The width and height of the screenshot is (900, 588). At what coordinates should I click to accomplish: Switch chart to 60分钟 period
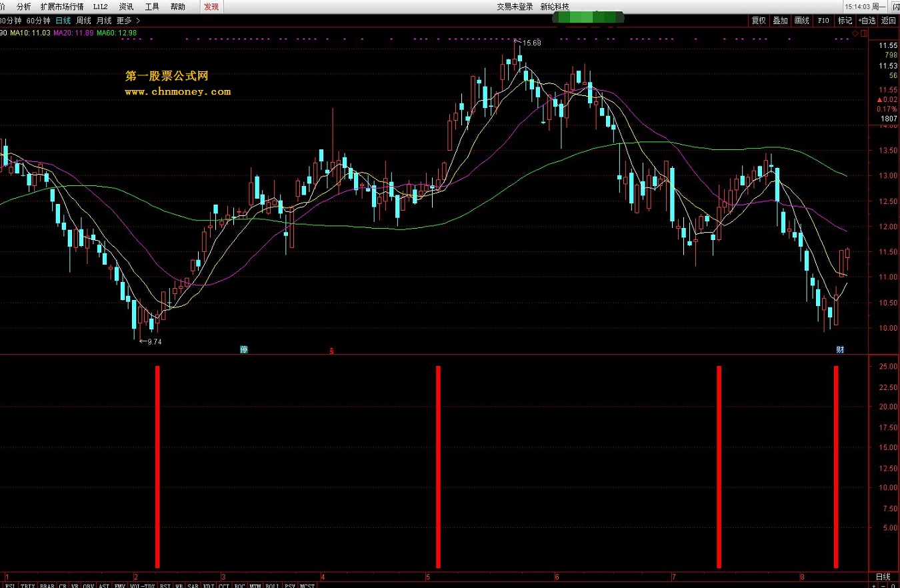click(38, 21)
